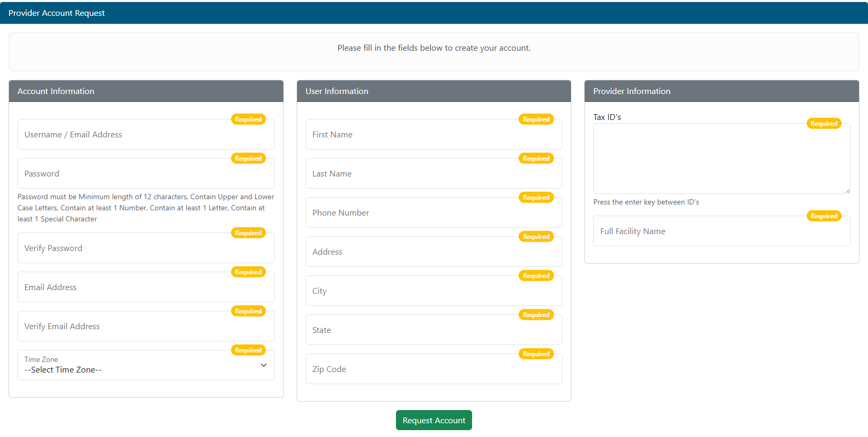Viewport: 868px width, 437px height.
Task: Click the Zip Code field
Action: coord(433,369)
